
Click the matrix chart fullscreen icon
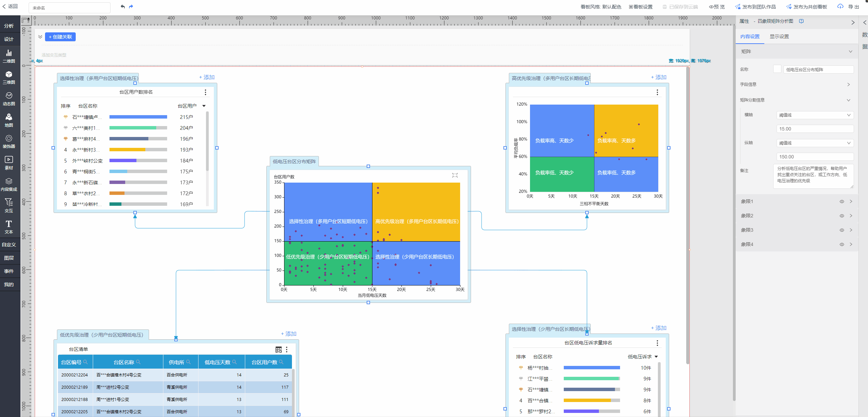(455, 175)
